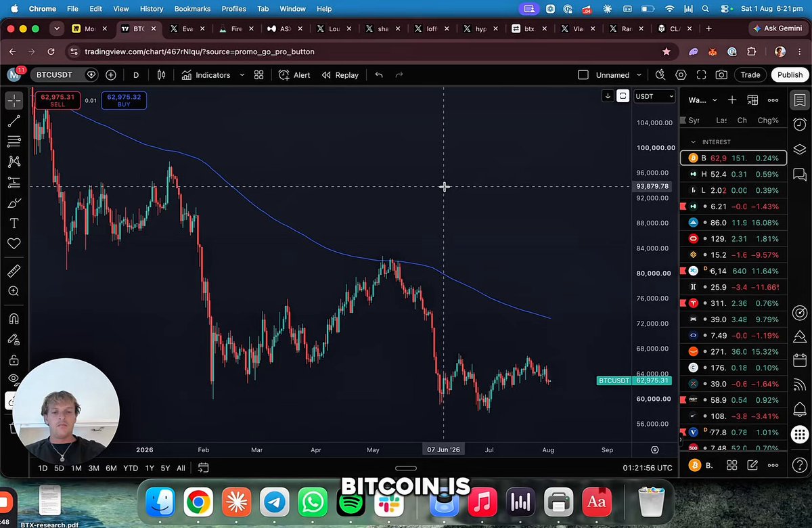Screen dimensions: 812x528
Task: Activate the Zoom In tool
Action: 14,292
